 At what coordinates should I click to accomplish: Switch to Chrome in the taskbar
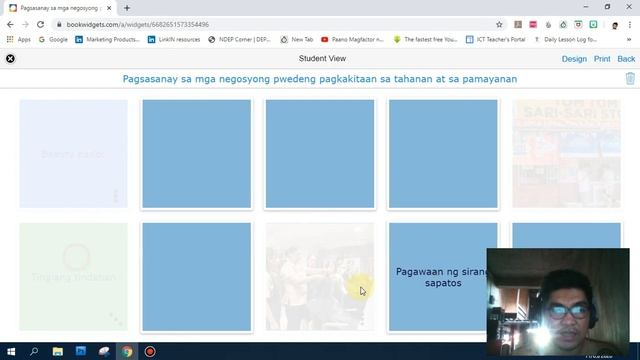(127, 351)
